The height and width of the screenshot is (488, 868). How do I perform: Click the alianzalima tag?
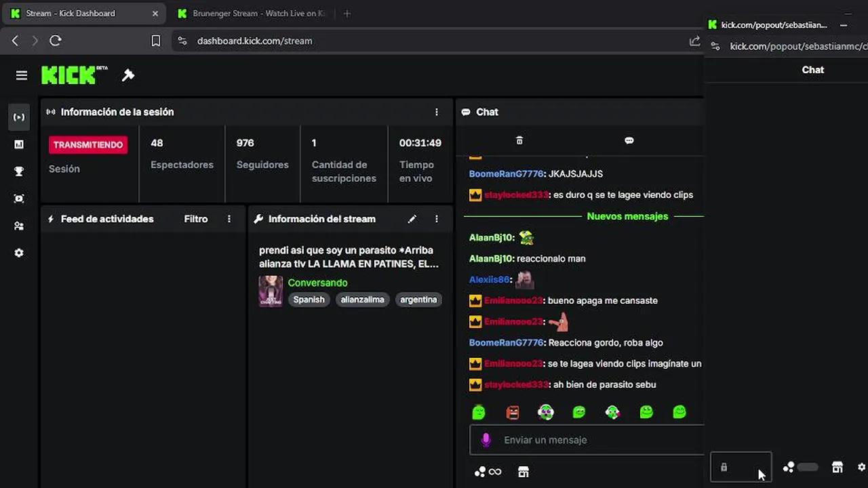click(363, 300)
